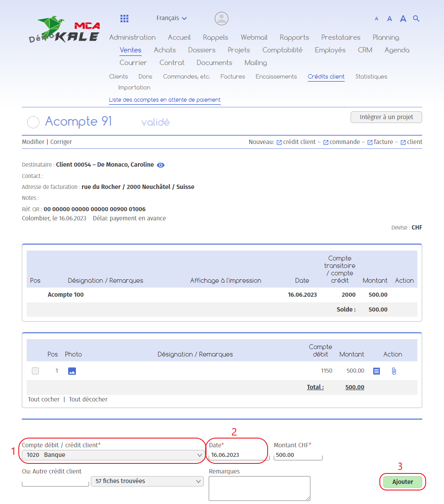Viewport: 444px width, 504px height.
Task: Open Liste des acomptes en attente de paiement
Action: click(x=165, y=100)
